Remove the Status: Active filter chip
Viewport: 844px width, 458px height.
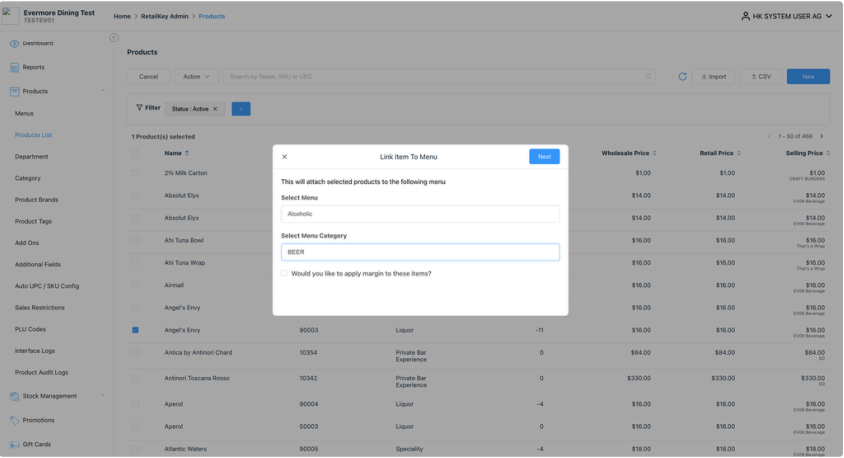[215, 109]
